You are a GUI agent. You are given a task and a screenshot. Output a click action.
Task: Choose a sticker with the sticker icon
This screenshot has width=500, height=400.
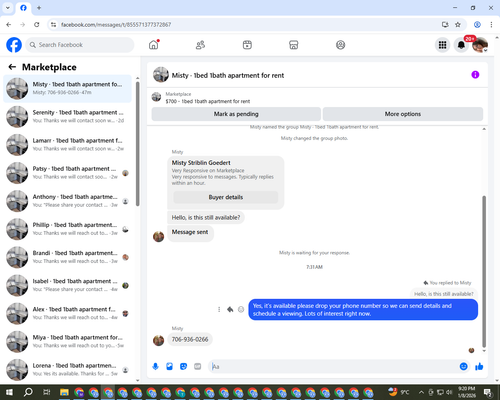pyautogui.click(x=183, y=367)
